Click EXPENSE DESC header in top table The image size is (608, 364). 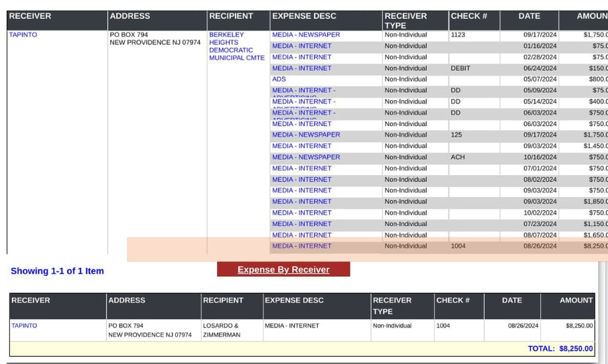[x=304, y=16]
